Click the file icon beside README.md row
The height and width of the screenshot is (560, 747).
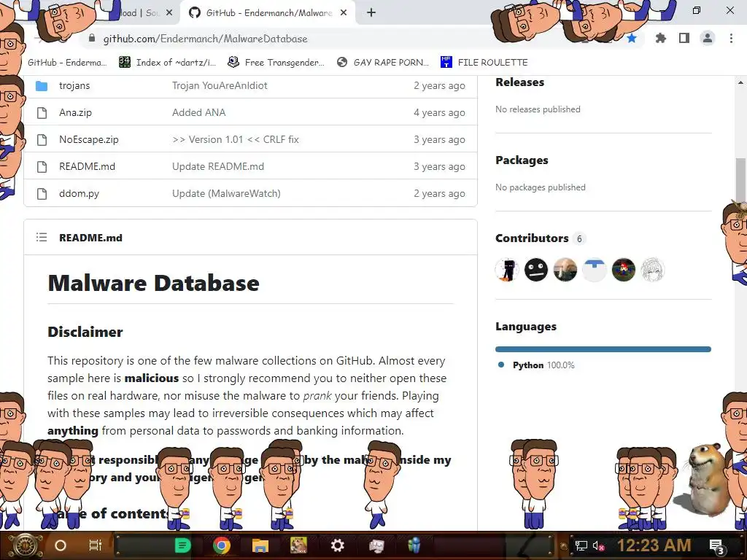42,167
